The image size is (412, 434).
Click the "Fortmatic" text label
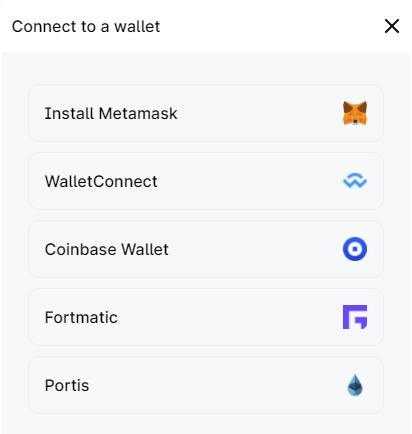pyautogui.click(x=81, y=317)
